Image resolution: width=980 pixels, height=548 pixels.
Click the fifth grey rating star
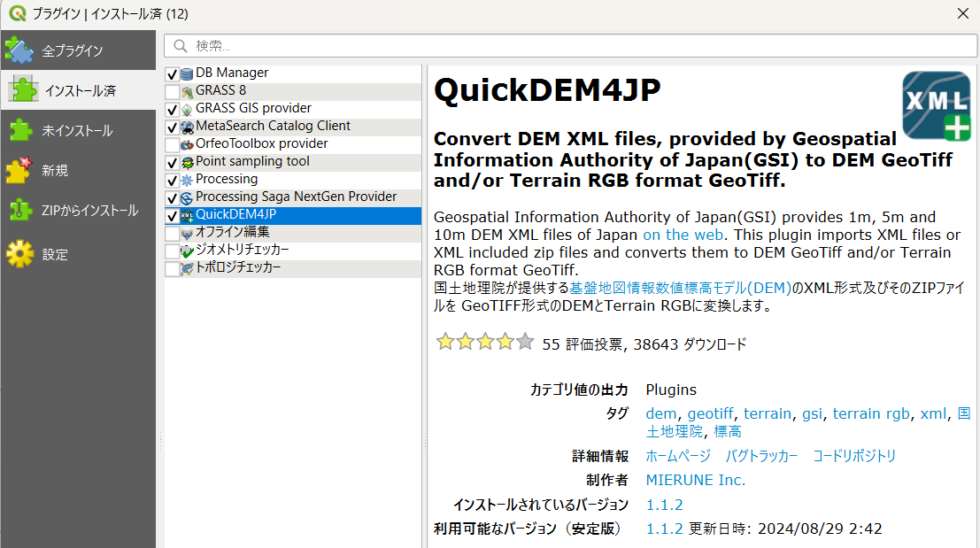click(525, 342)
